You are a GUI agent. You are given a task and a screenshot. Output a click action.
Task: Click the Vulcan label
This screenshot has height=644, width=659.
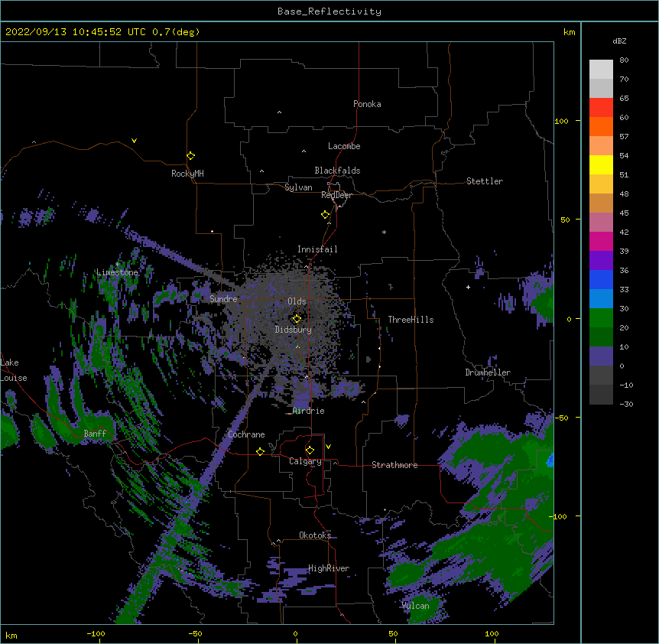(415, 606)
